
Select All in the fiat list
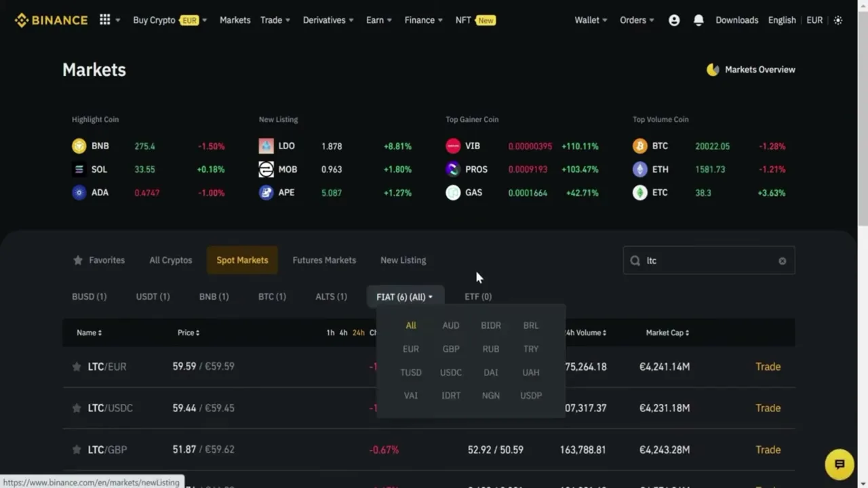pos(411,326)
